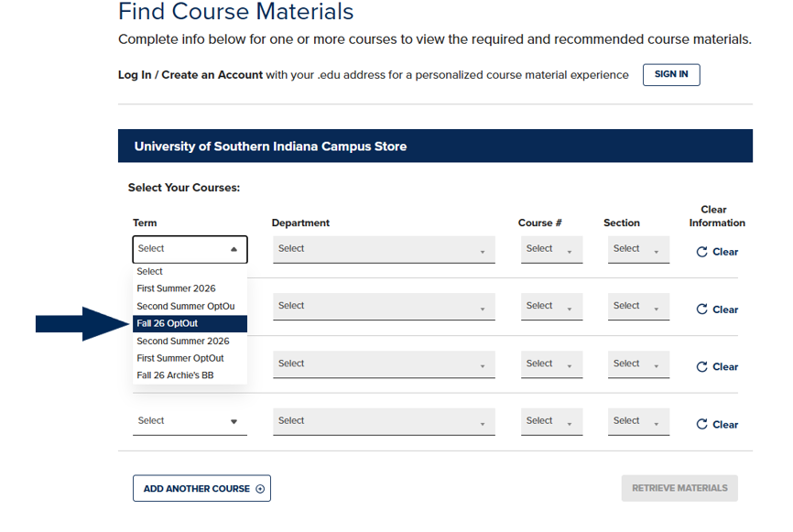793x532 pixels.
Task: Clear the first course row
Action: coord(717,252)
